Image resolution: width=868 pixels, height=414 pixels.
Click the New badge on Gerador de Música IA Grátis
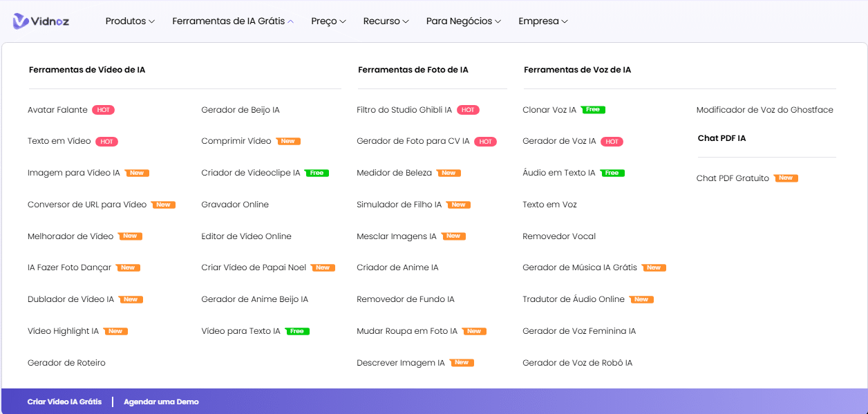tap(654, 267)
